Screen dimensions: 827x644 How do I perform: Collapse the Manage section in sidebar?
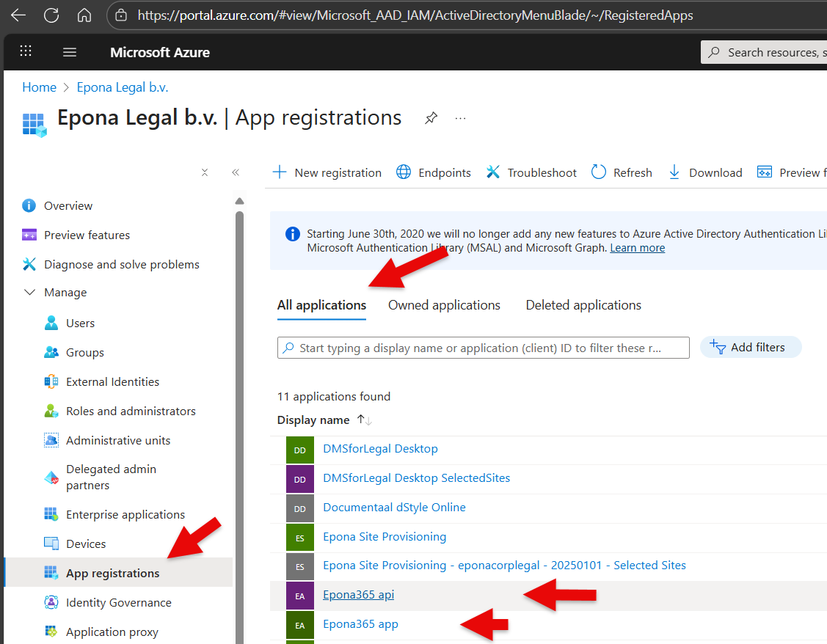coord(30,293)
